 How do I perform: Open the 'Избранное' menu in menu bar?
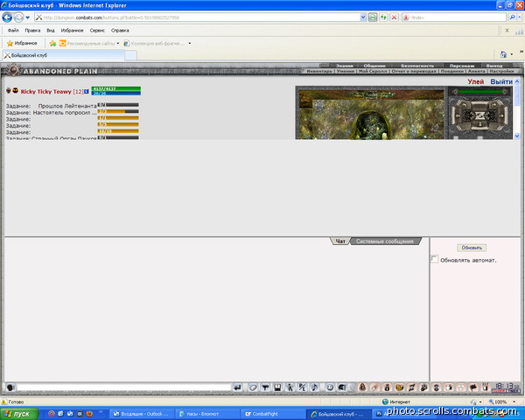[72, 31]
